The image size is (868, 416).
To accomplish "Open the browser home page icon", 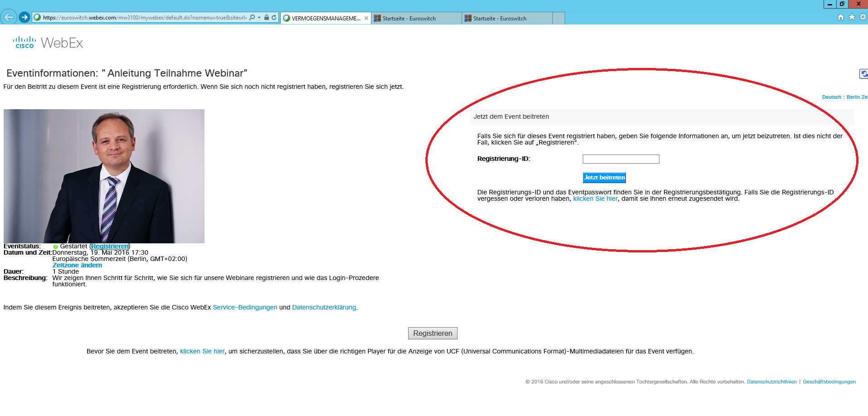I will click(840, 17).
